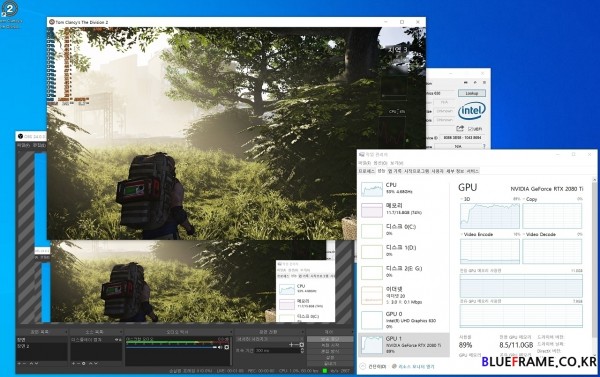Click question mark help icon in GPU-Z
The image size is (600, 377).
tap(484, 146)
